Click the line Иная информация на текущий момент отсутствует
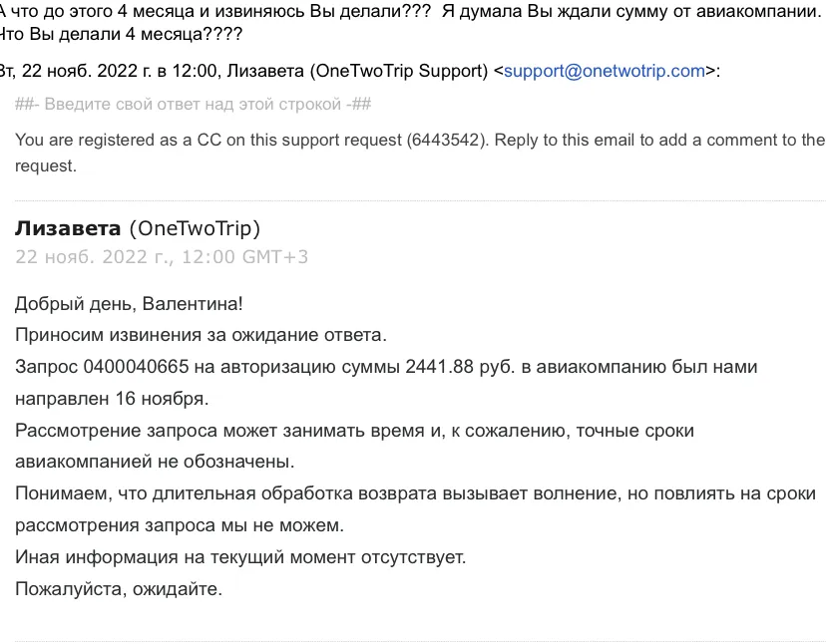826x644 pixels. point(240,557)
